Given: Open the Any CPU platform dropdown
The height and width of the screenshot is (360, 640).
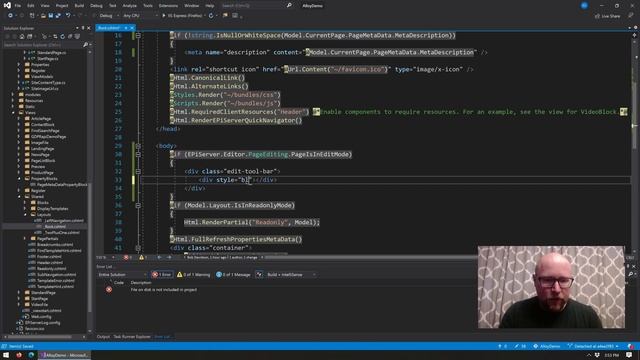Looking at the screenshot, I should [x=140, y=16].
